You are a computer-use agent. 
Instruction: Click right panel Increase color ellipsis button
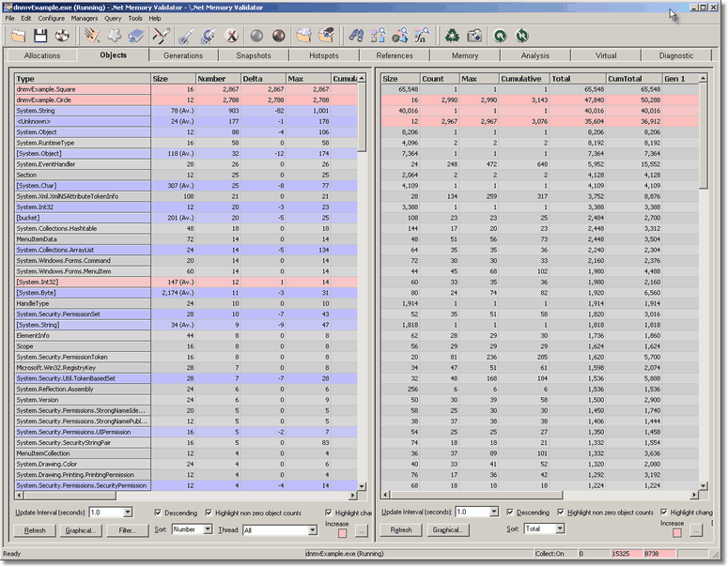(695, 530)
